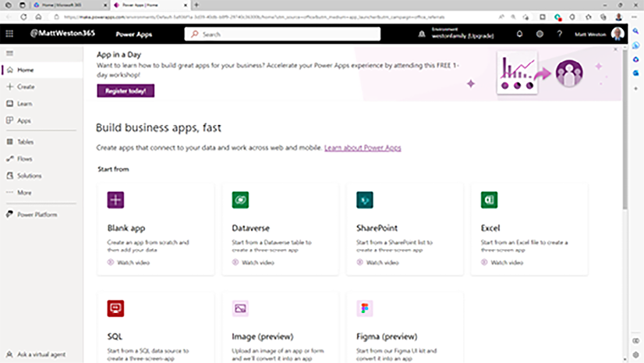The height and width of the screenshot is (363, 644).
Task: Click the Power Apps header title
Action: (x=134, y=34)
